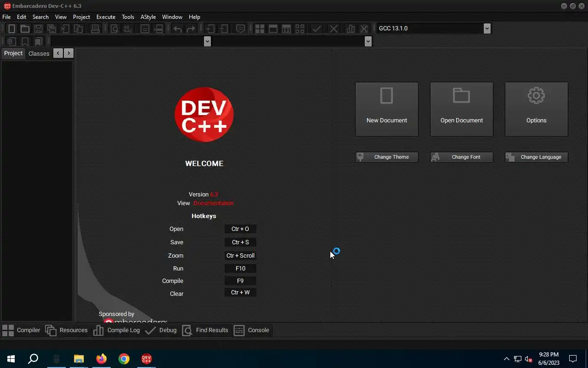Click the Delete Profiling Information icon

[364, 29]
